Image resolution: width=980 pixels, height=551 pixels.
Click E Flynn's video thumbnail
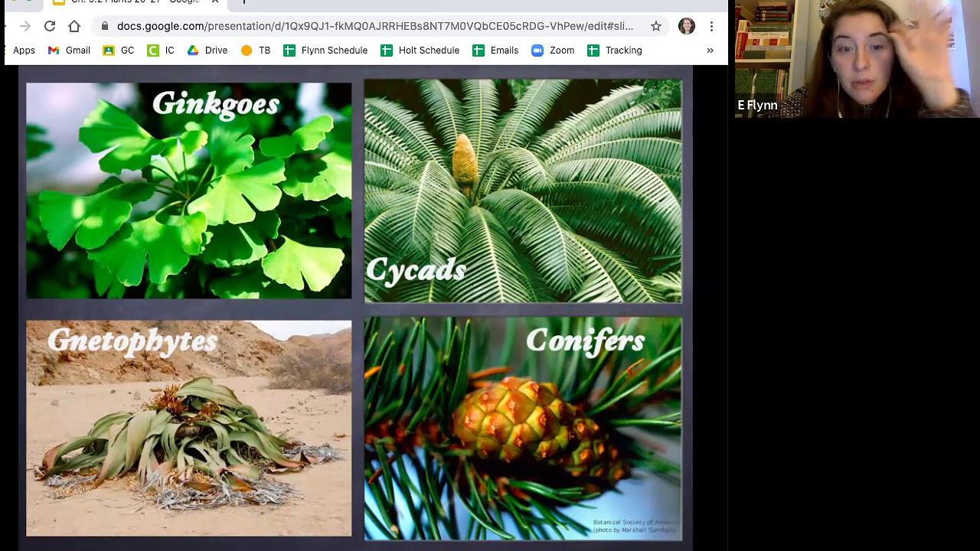click(x=857, y=59)
